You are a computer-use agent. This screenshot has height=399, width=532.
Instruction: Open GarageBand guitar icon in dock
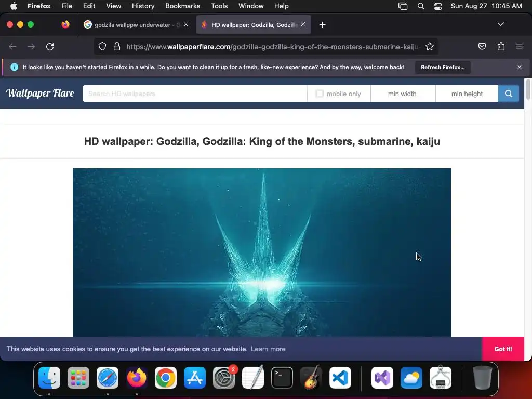coord(311,378)
